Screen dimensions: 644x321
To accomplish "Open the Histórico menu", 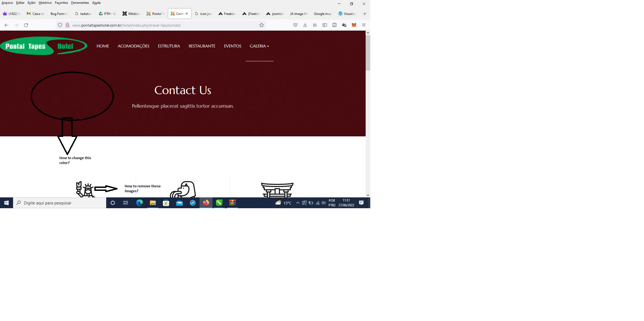I will [x=45, y=3].
